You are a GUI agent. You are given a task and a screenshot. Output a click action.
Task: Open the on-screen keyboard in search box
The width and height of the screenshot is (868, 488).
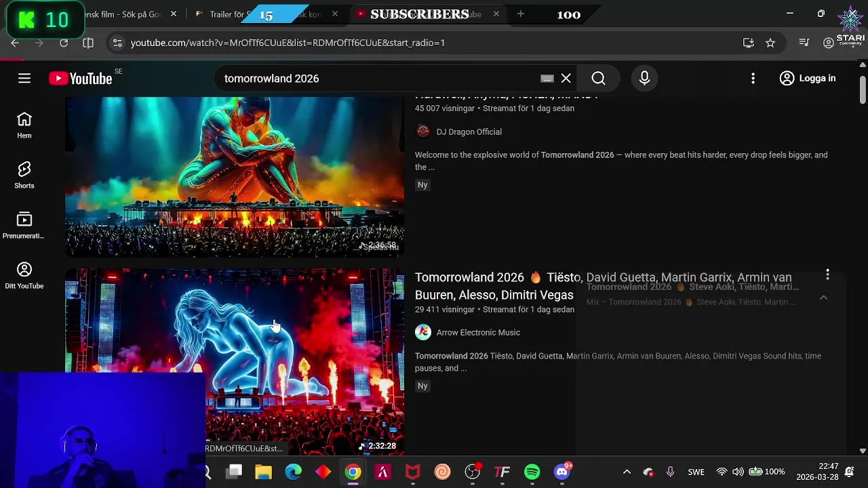(x=547, y=79)
